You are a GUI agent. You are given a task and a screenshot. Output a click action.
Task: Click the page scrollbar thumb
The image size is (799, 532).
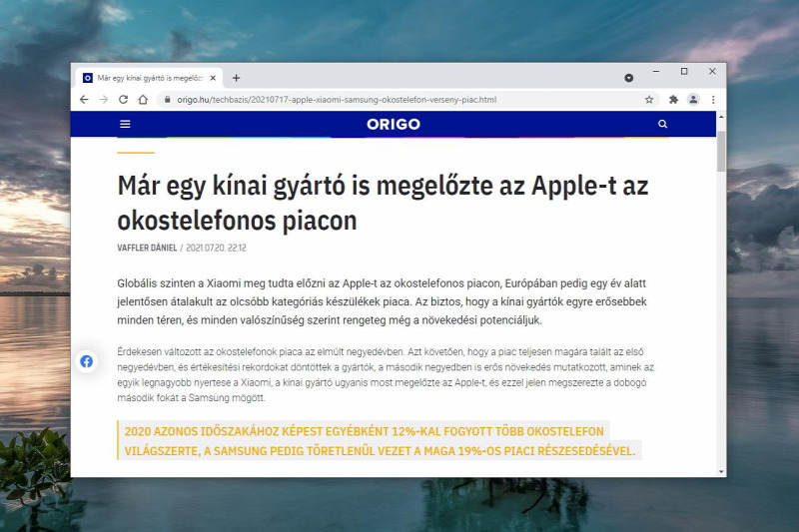pyautogui.click(x=721, y=151)
